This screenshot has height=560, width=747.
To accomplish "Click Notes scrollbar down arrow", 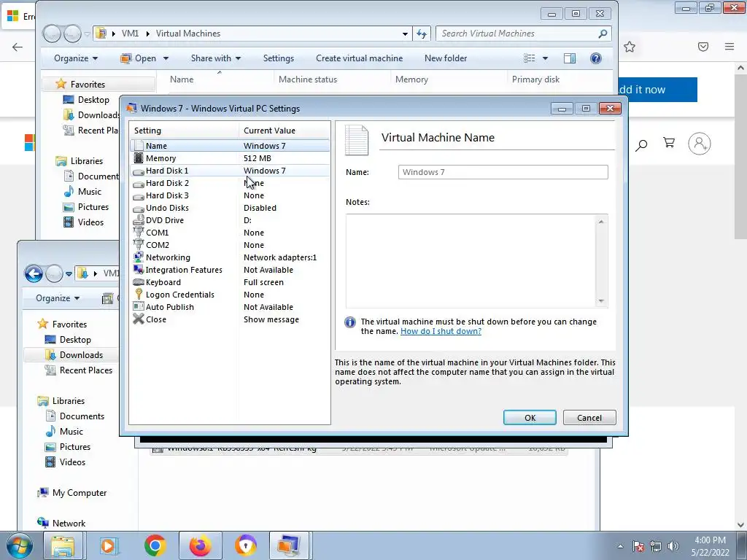I will (x=601, y=300).
